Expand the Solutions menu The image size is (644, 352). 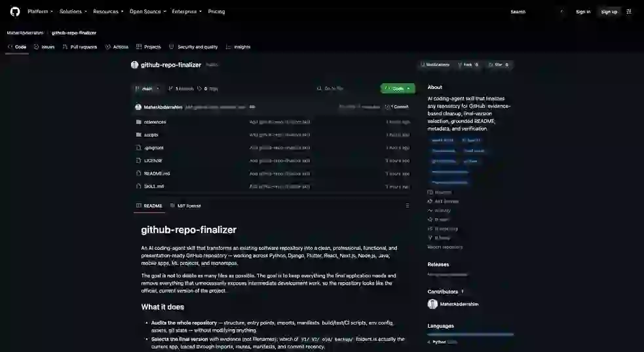point(73,12)
